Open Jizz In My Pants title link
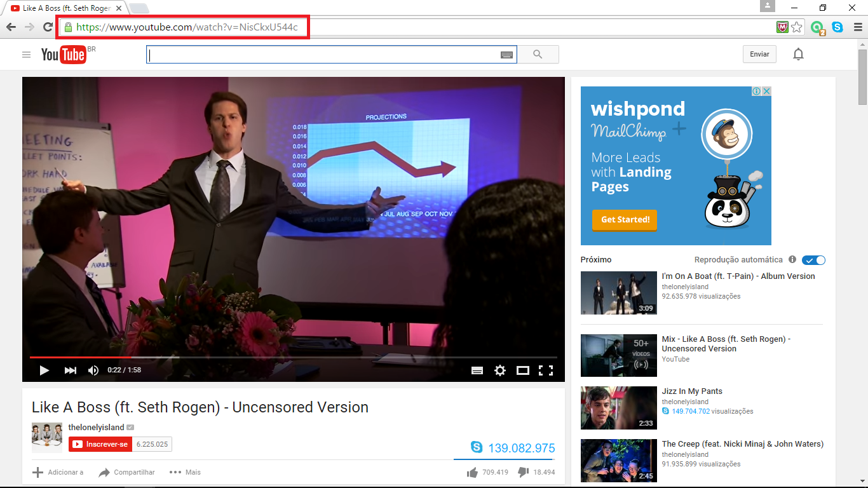Image resolution: width=868 pixels, height=488 pixels. [692, 391]
